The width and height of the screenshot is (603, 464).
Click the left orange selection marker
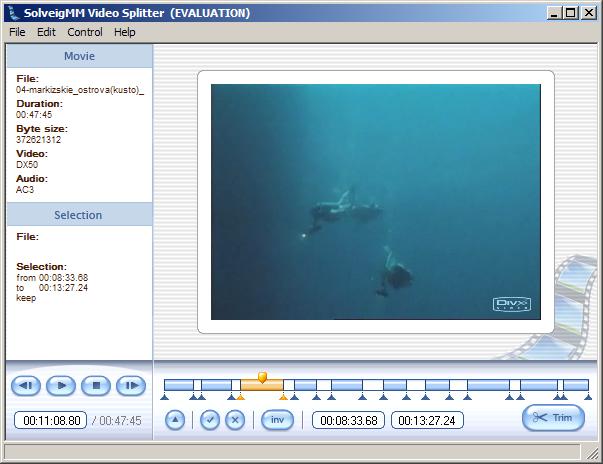[240, 397]
